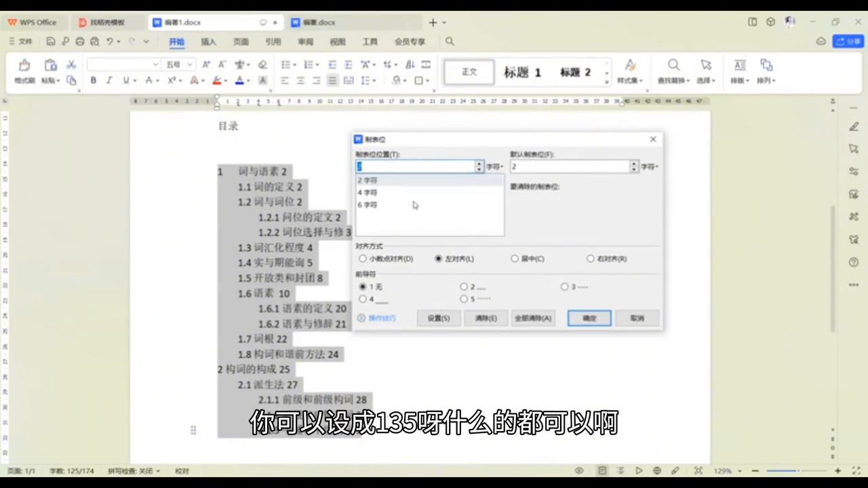Click the Strikethrough A icon
The image size is (868, 488).
click(149, 80)
